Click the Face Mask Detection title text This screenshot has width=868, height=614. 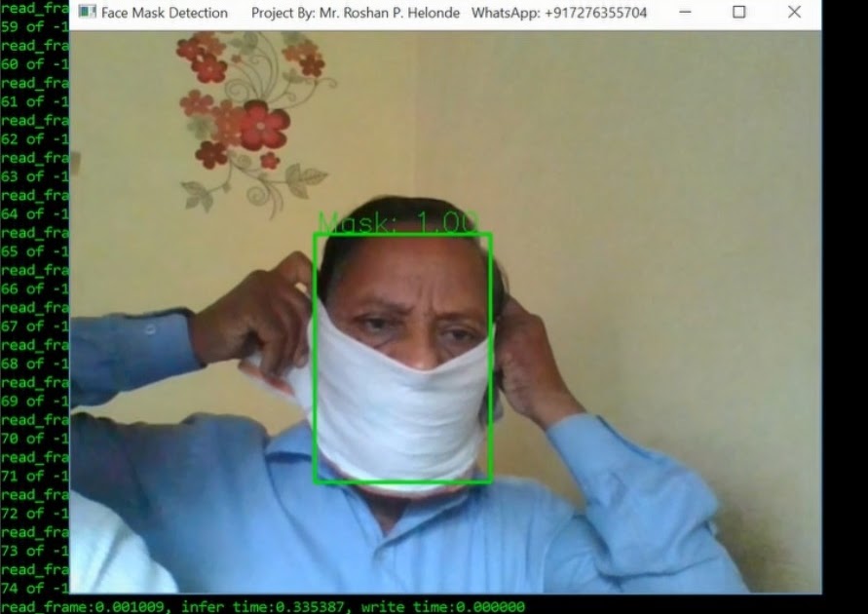pos(166,14)
